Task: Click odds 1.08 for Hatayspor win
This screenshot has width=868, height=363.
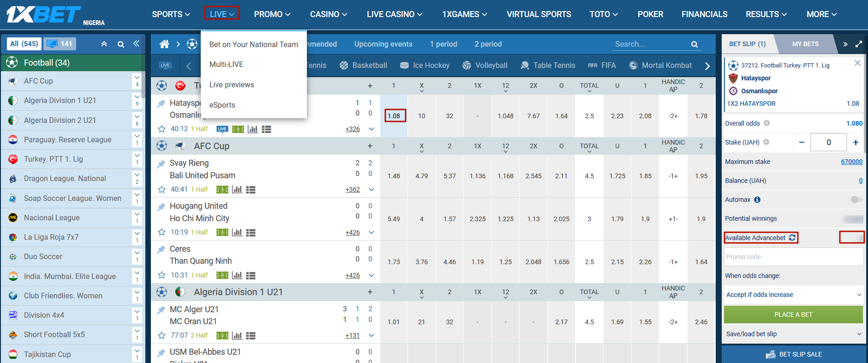Action: click(x=394, y=116)
